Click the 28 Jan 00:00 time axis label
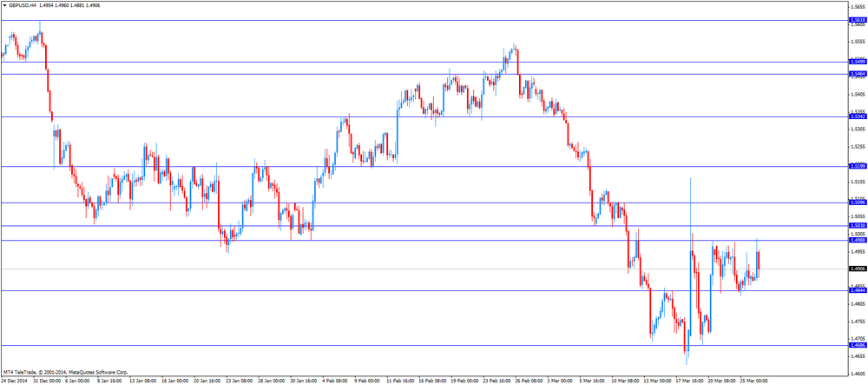868x385 pixels. point(271,382)
